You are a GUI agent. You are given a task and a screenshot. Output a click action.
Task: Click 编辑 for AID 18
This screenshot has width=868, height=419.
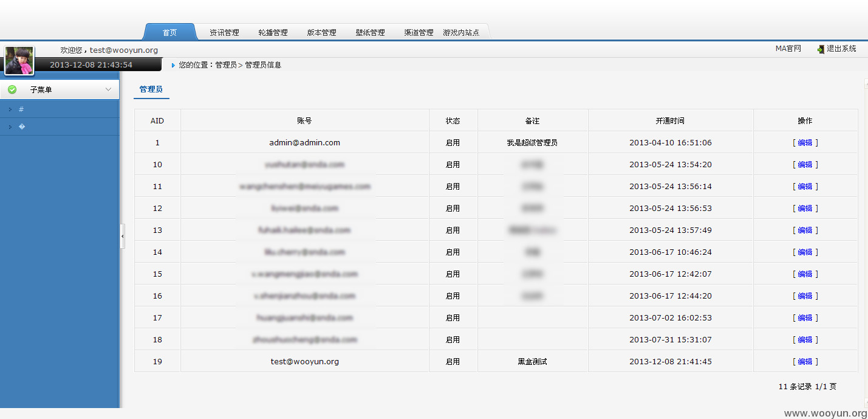805,340
